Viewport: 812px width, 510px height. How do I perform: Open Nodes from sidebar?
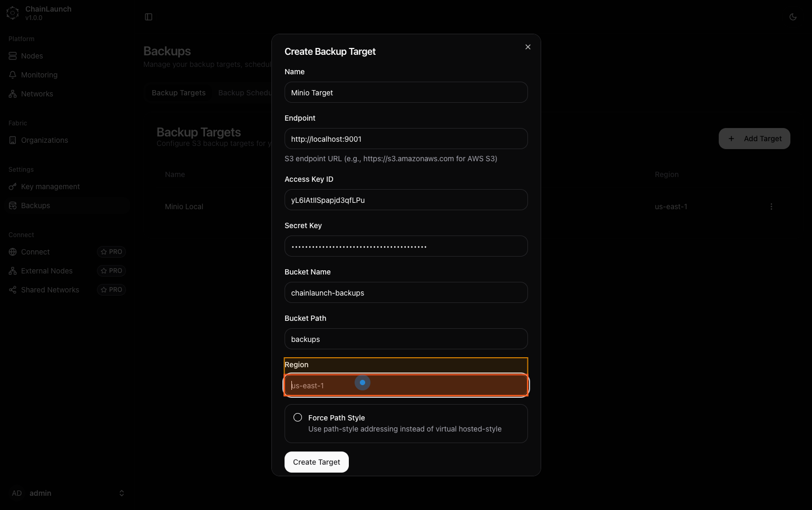(x=32, y=56)
